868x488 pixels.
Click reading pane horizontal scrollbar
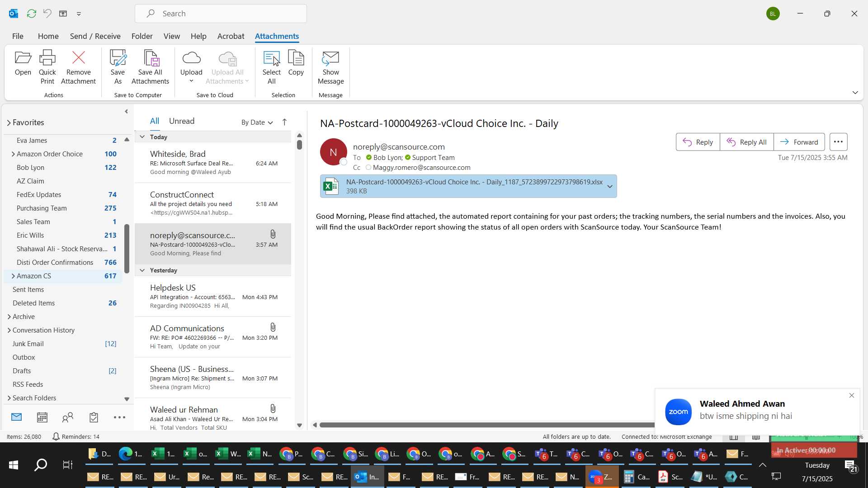486,425
